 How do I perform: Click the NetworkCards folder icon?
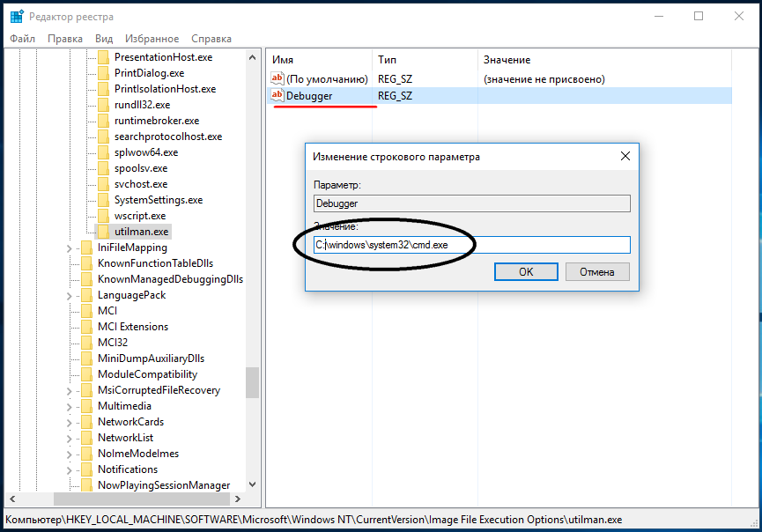[x=86, y=422]
